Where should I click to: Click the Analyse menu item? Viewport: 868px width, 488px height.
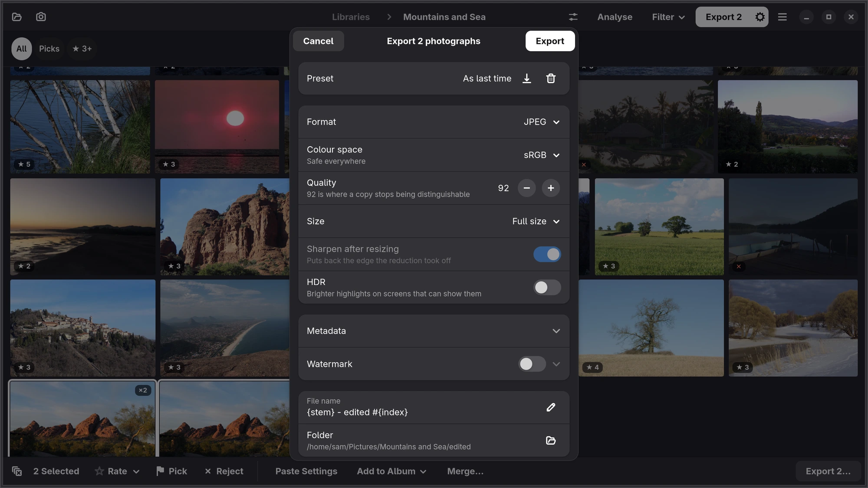[615, 17]
